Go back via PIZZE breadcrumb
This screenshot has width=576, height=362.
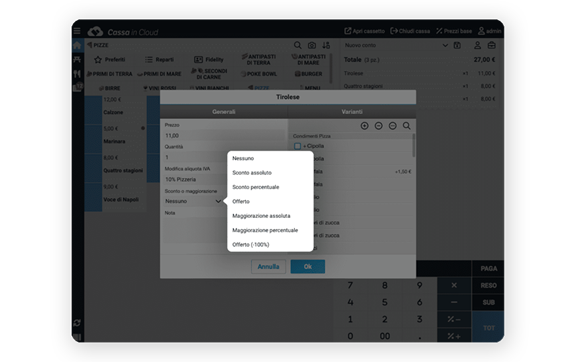(x=98, y=45)
